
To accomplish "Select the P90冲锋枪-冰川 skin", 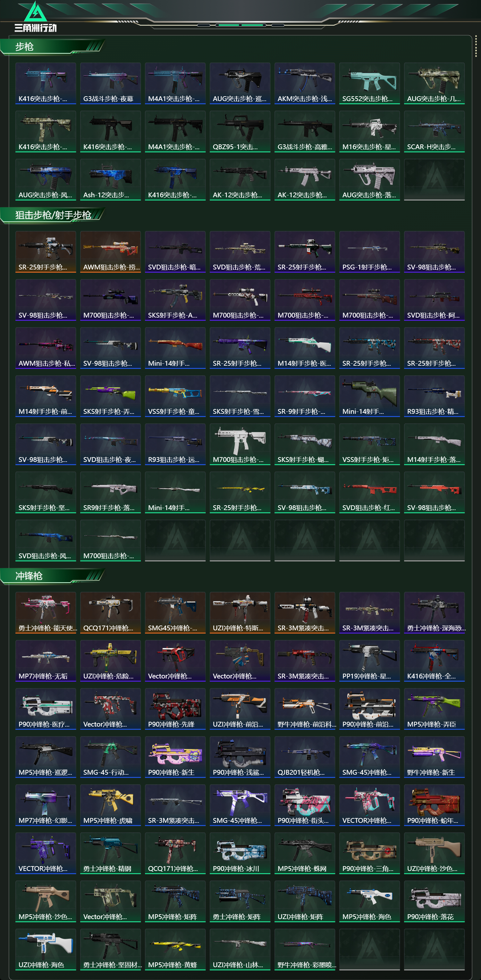I will [240, 853].
